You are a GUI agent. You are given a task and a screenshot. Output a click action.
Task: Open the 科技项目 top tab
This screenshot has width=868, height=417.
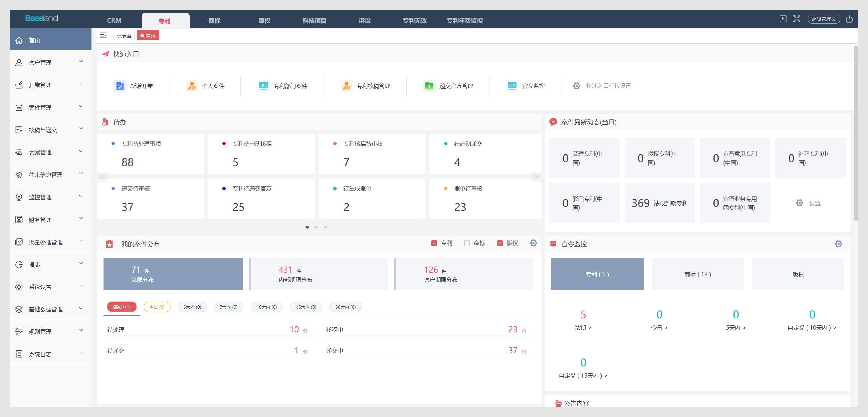click(x=314, y=21)
